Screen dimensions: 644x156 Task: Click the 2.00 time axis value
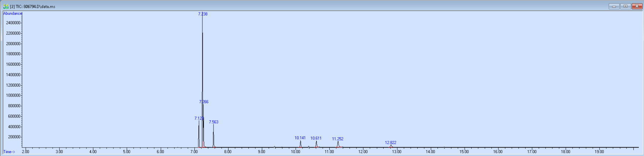click(25, 152)
